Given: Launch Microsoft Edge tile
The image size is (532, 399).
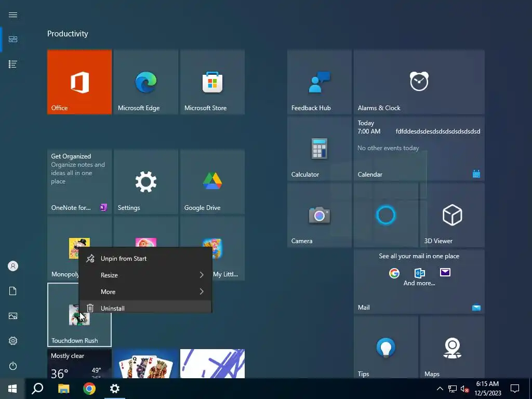Looking at the screenshot, I should point(146,82).
